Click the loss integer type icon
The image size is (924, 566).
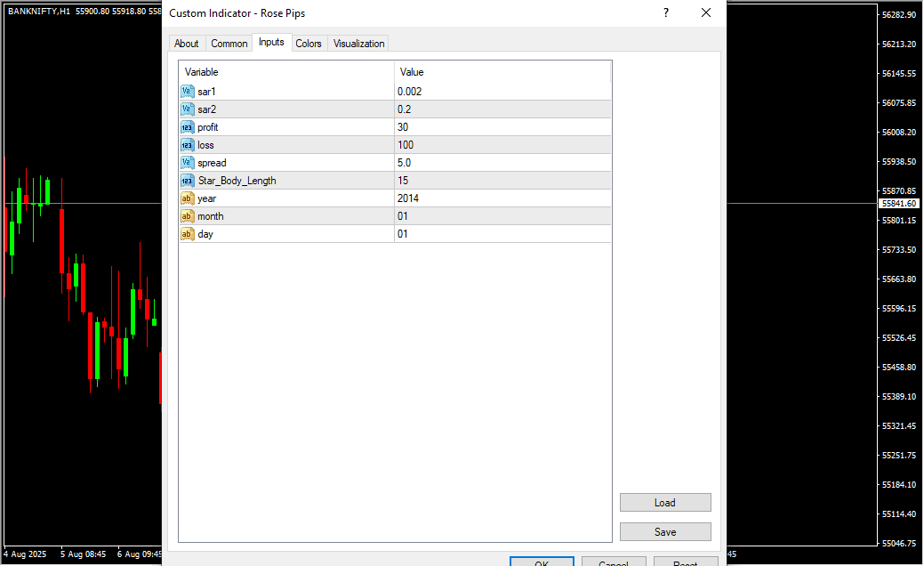pos(188,145)
